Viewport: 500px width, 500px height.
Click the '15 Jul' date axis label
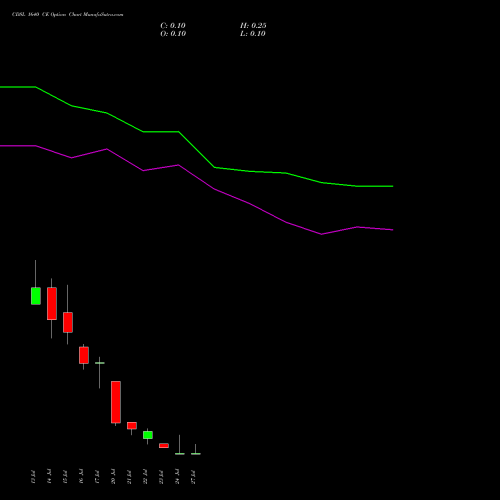pyautogui.click(x=65, y=477)
